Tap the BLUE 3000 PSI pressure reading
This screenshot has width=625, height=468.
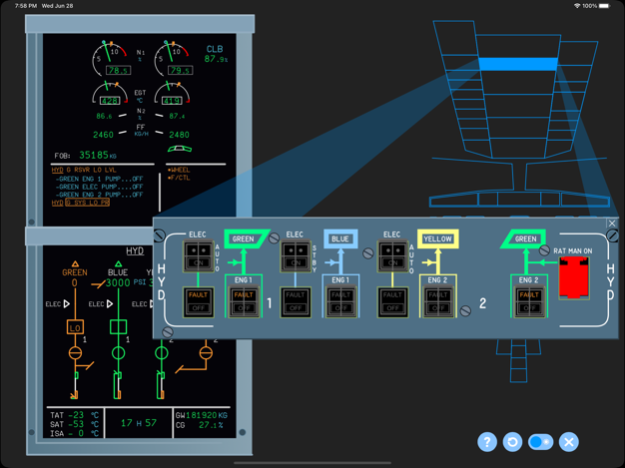point(120,283)
